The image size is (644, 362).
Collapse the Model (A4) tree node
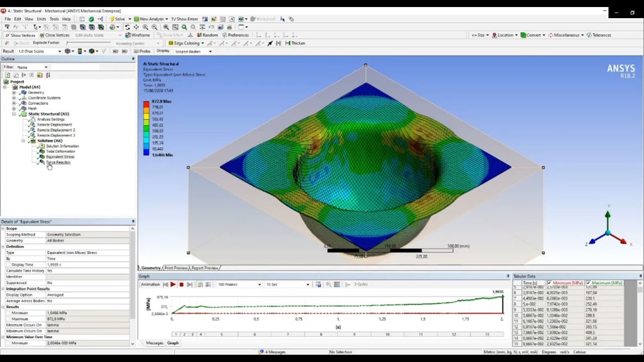pyautogui.click(x=6, y=87)
